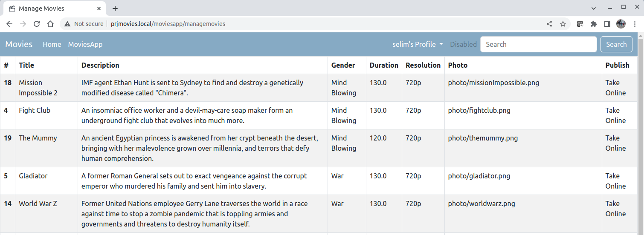Reload the page with refresh icon
This screenshot has width=644, height=235.
point(37,24)
